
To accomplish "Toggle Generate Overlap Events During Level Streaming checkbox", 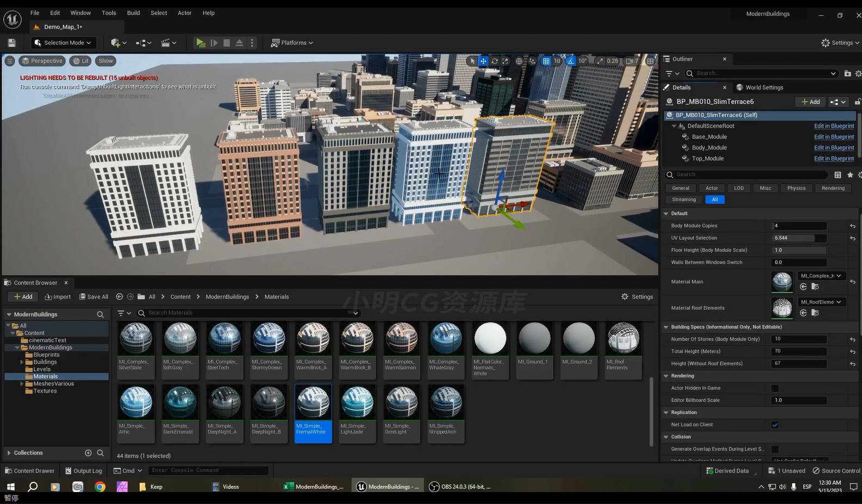I will 775,449.
